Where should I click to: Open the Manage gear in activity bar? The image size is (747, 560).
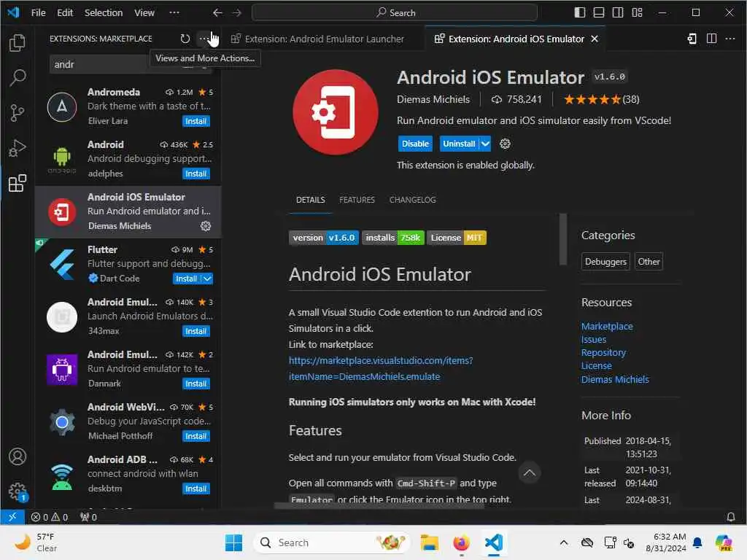click(x=18, y=491)
